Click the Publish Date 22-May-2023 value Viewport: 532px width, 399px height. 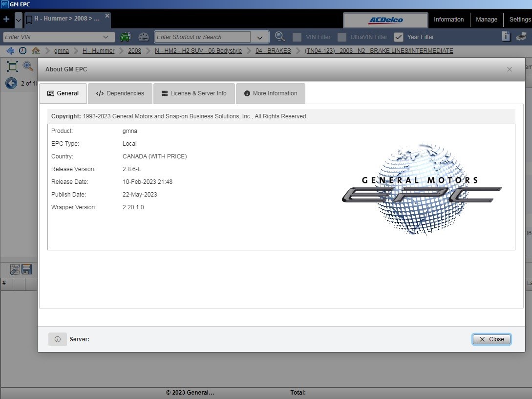click(140, 195)
